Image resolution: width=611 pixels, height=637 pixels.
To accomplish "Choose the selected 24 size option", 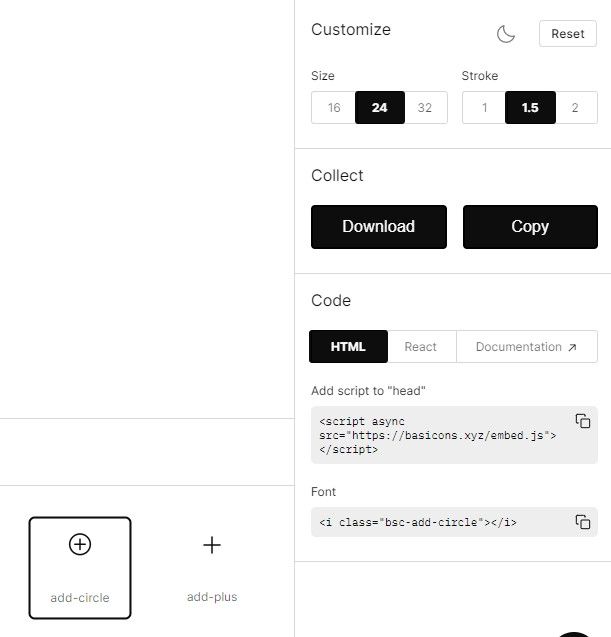I will pyautogui.click(x=380, y=108).
